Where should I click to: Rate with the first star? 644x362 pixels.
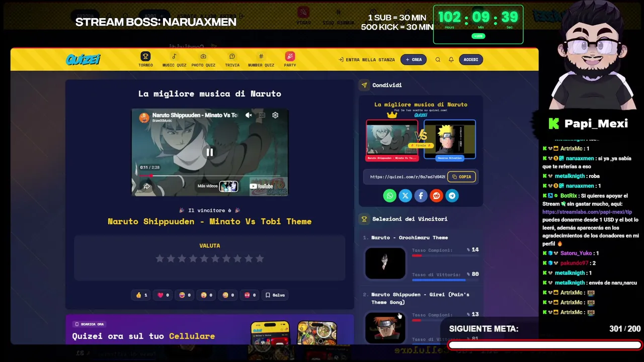[159, 258]
